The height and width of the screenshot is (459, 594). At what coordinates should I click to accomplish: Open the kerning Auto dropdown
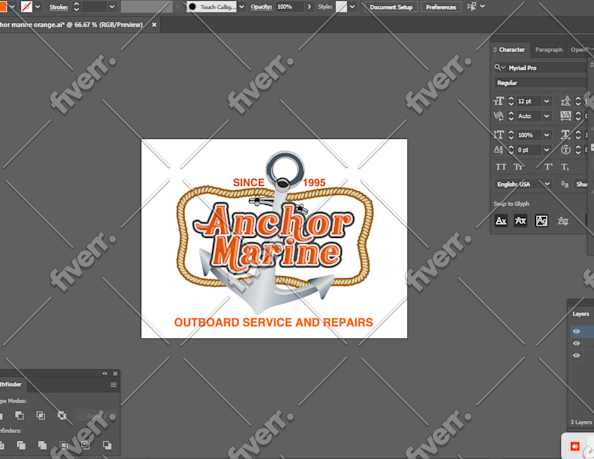tap(546, 116)
